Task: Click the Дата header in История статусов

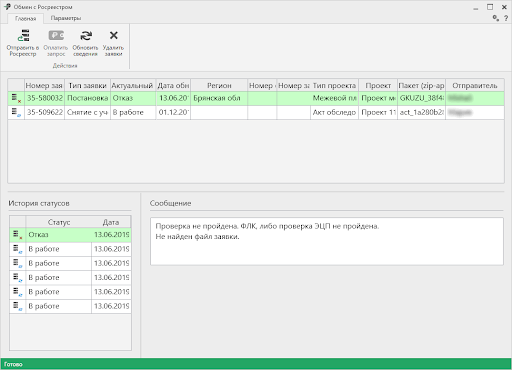Action: [111, 222]
